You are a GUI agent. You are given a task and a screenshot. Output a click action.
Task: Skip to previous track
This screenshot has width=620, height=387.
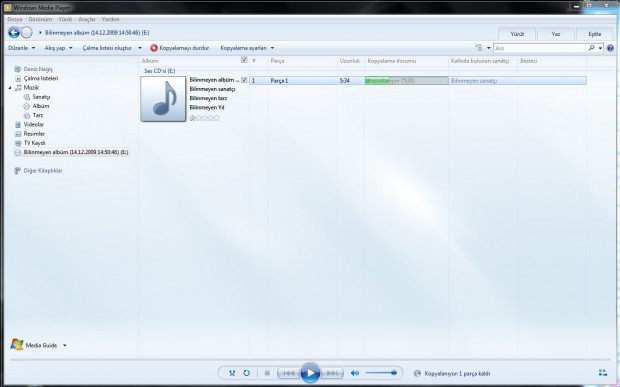289,373
